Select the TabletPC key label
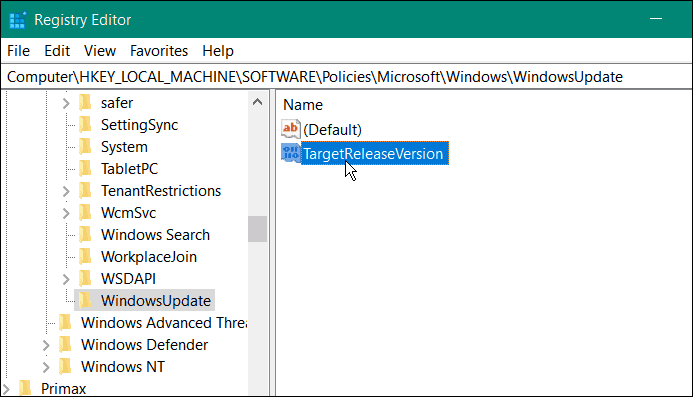The width and height of the screenshot is (693, 397). tap(129, 169)
